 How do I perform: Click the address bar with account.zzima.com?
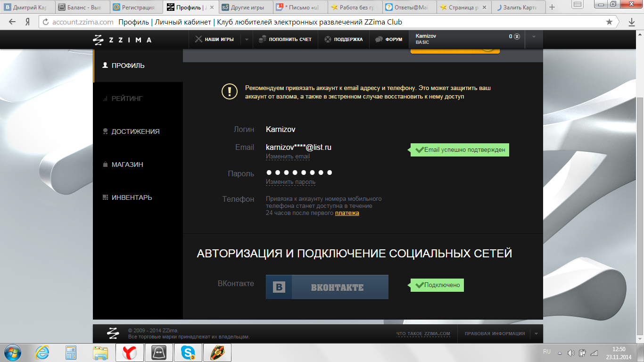tap(328, 22)
